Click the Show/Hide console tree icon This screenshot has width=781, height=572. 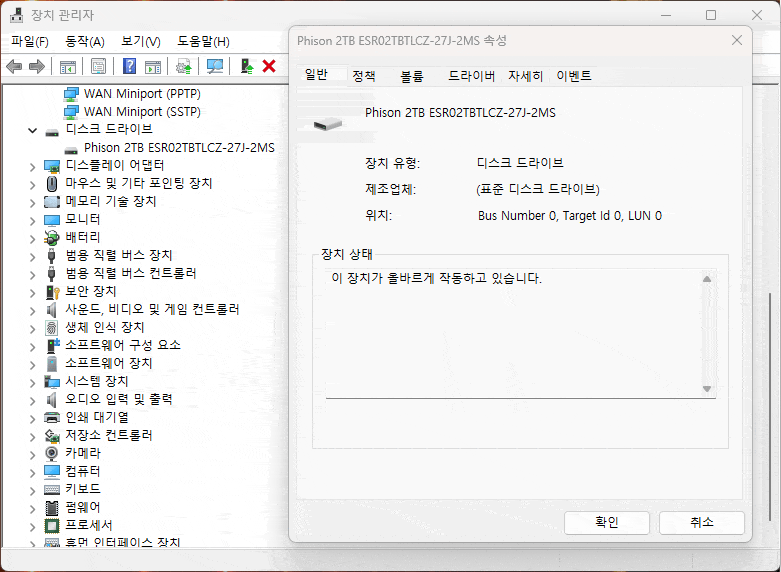(x=68, y=66)
